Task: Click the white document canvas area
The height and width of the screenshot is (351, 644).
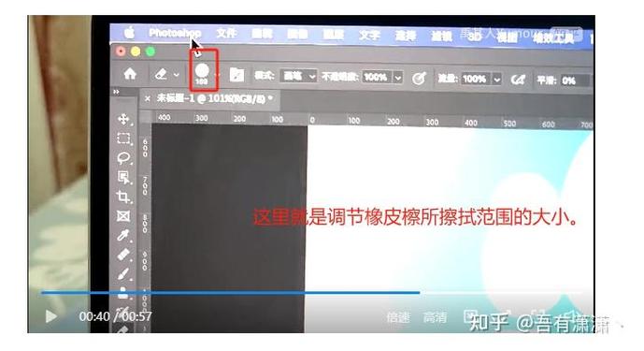Action: click(x=450, y=228)
